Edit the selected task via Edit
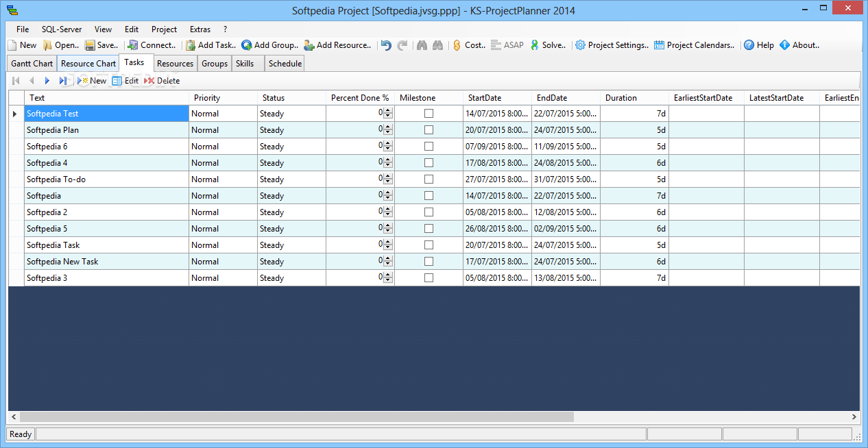 125,81
